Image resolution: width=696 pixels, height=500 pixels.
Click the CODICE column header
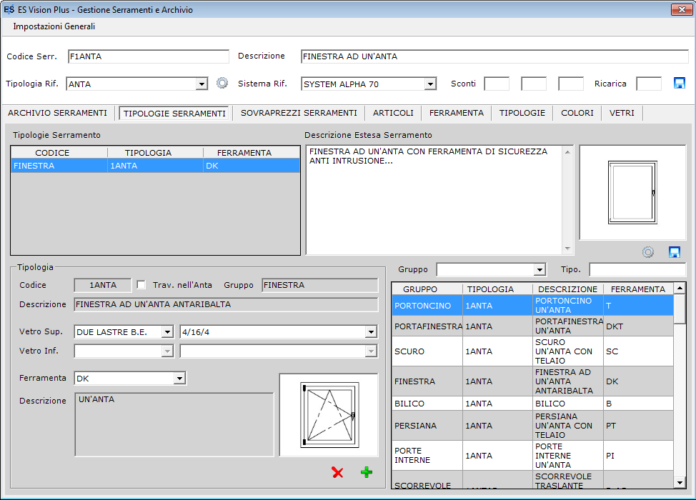(x=52, y=153)
